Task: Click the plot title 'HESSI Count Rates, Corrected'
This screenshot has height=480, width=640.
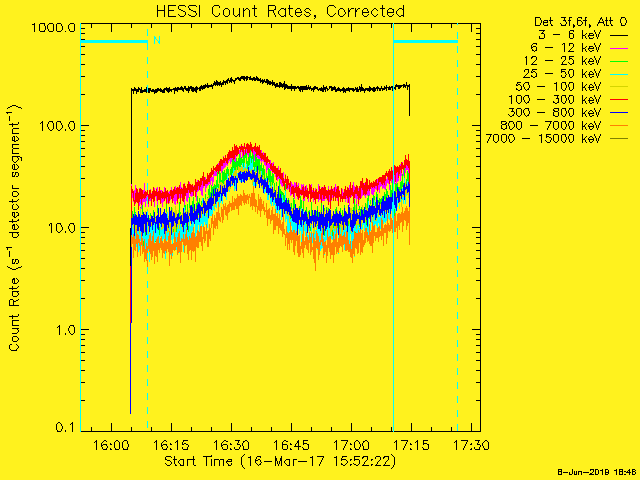Action: coord(280,11)
